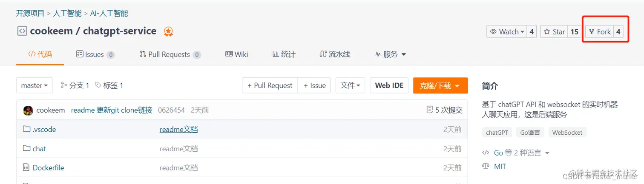Open the 流水线 tab
This screenshot has height=184, width=644.
(x=335, y=54)
